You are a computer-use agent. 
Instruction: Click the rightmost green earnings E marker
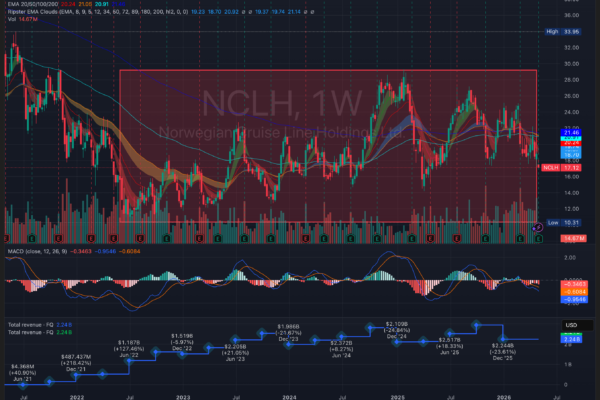[538, 239]
